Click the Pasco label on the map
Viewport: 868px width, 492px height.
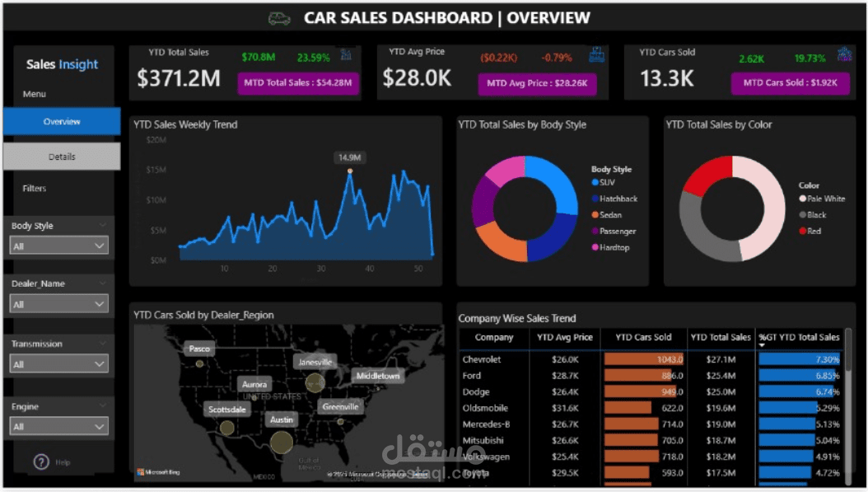click(x=199, y=349)
